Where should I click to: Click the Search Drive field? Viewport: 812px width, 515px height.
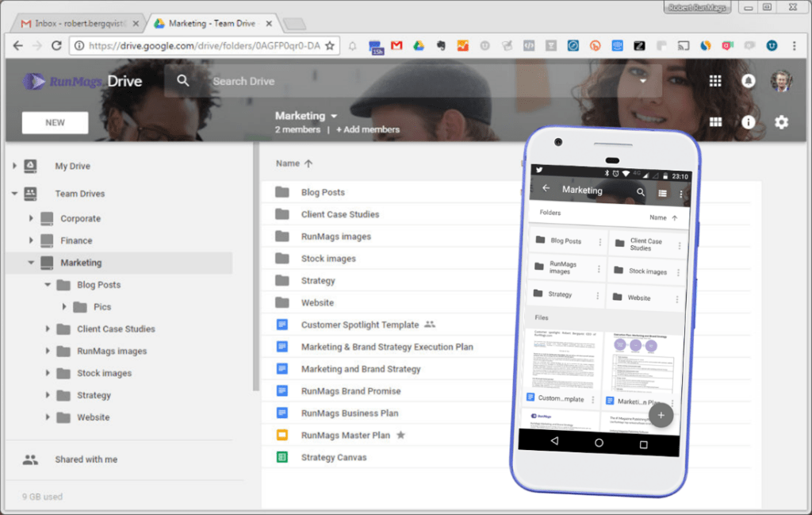click(412, 81)
